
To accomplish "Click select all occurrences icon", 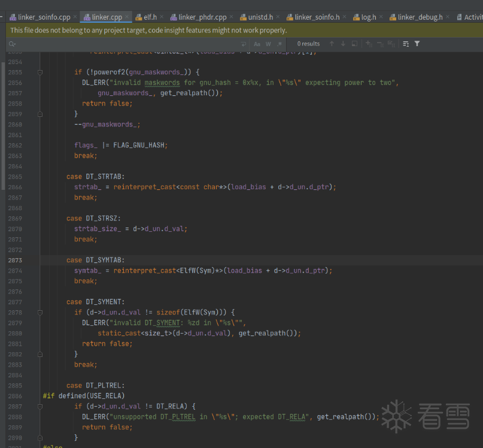I will click(x=391, y=44).
